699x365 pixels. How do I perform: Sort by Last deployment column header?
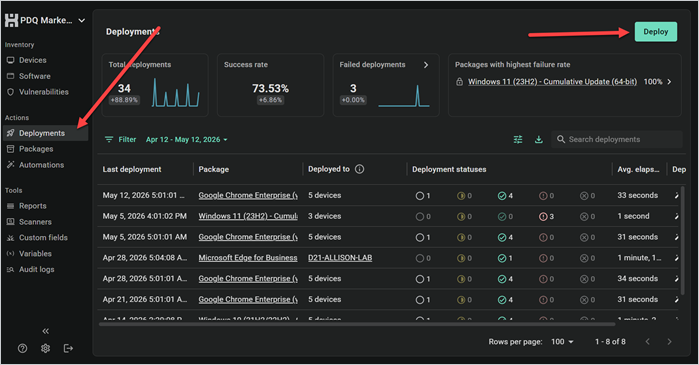point(132,169)
